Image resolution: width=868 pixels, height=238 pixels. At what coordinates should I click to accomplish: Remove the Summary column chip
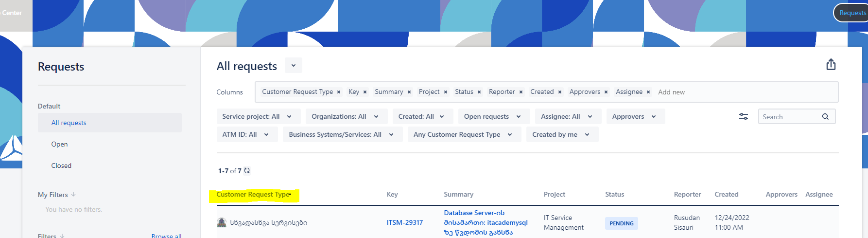(409, 92)
